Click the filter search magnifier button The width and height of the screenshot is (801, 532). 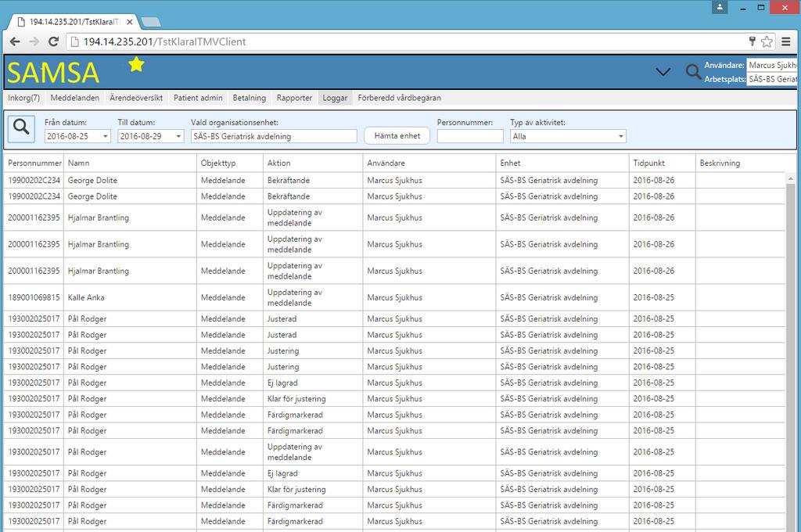(x=21, y=128)
